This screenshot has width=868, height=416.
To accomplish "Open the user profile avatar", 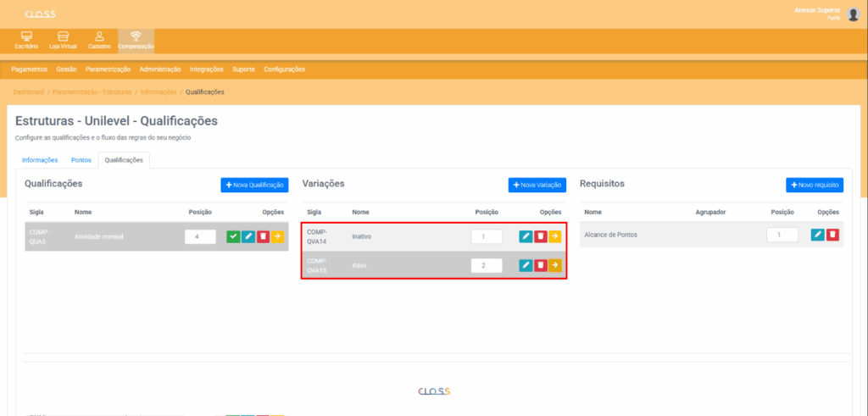I will pyautogui.click(x=853, y=14).
